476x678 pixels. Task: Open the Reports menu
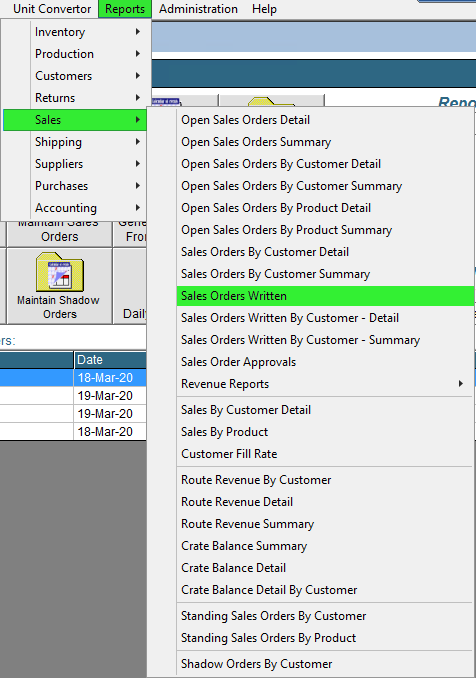(125, 9)
